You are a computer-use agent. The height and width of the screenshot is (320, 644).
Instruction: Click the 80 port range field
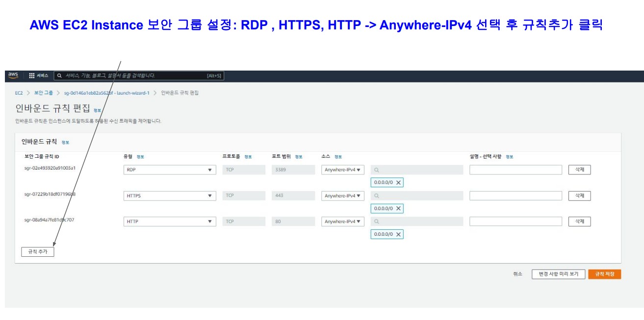293,222
